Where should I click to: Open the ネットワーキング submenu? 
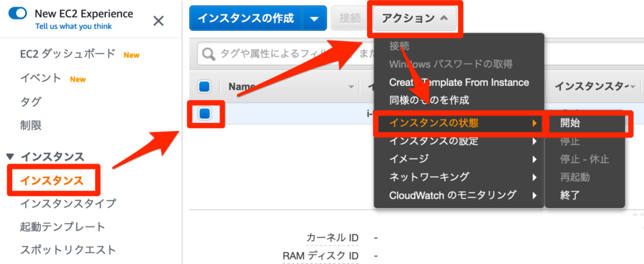click(x=459, y=177)
